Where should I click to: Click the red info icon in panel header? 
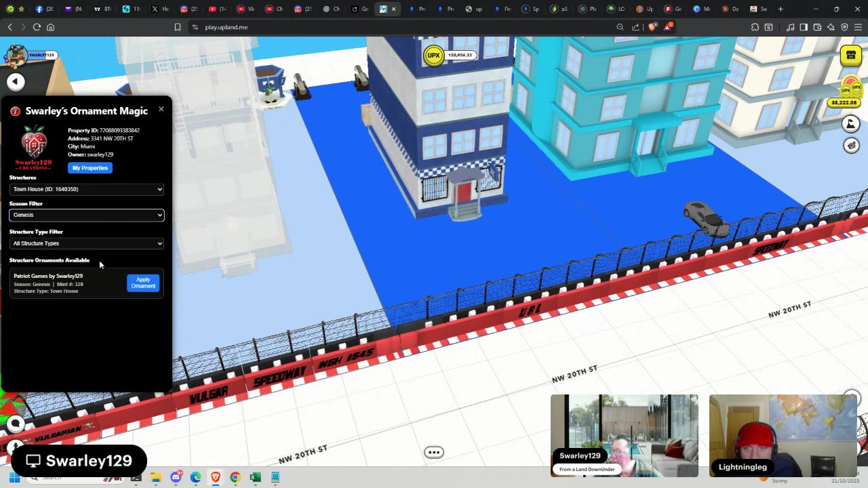pos(16,111)
